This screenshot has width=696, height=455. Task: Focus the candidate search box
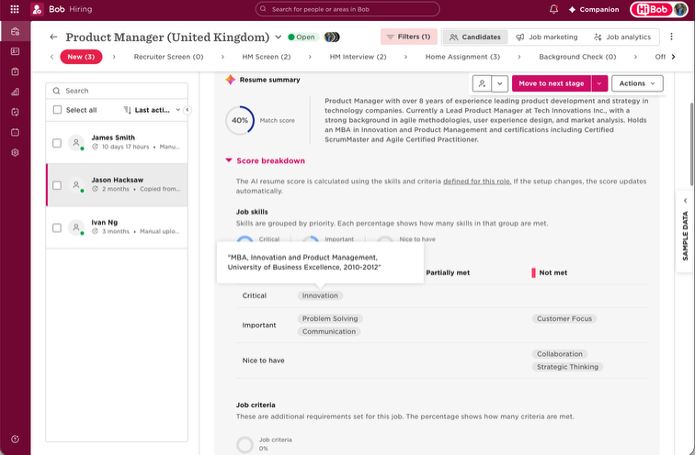117,91
